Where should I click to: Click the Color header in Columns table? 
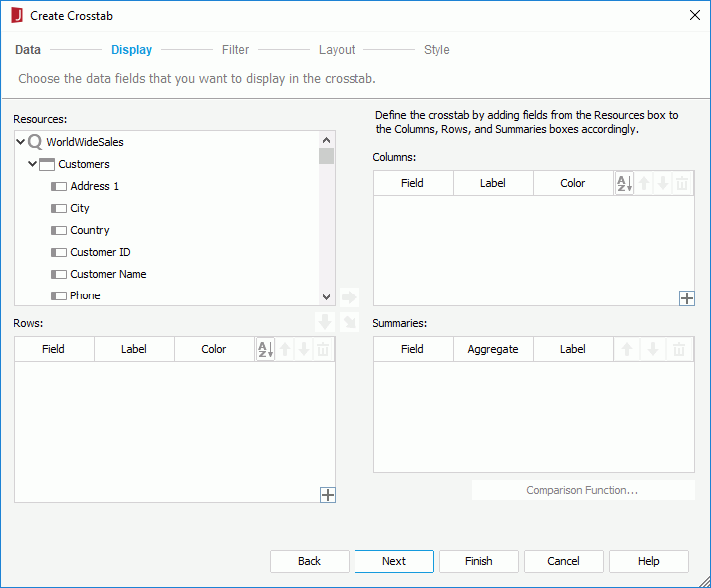[573, 183]
